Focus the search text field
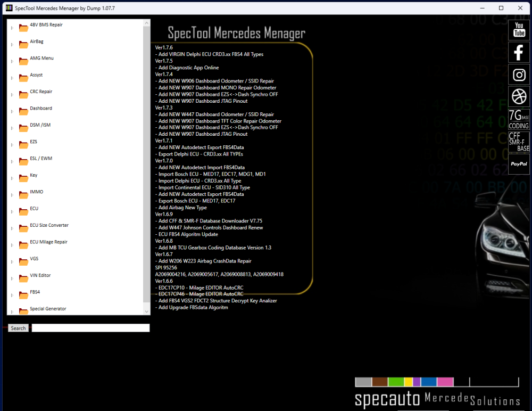The height and width of the screenshot is (411, 532). coord(90,328)
